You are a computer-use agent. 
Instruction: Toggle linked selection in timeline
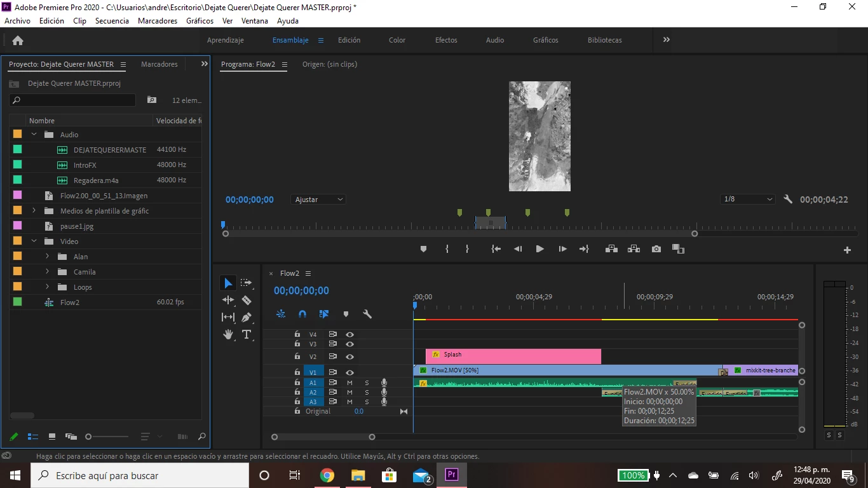(x=324, y=314)
